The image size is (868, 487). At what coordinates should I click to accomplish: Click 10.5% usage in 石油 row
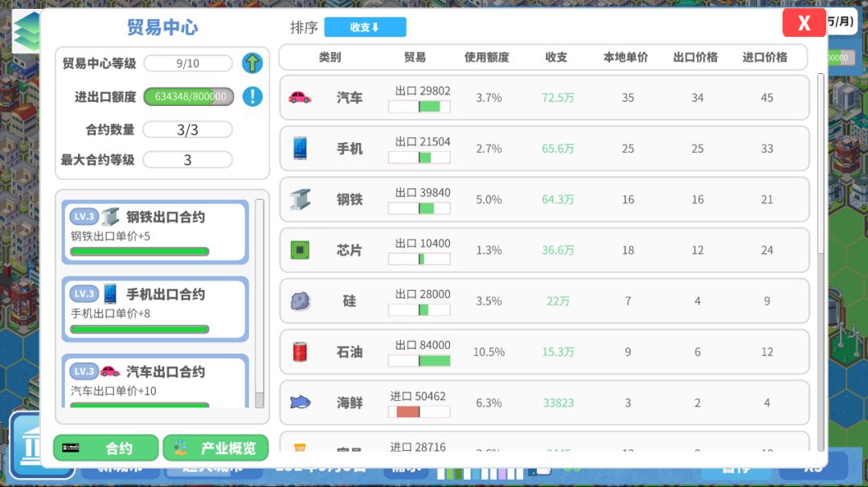pos(489,352)
